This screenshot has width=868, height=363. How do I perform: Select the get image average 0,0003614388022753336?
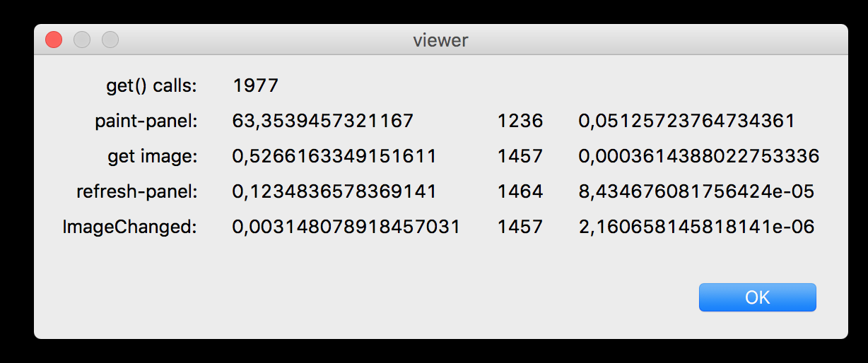(698, 157)
